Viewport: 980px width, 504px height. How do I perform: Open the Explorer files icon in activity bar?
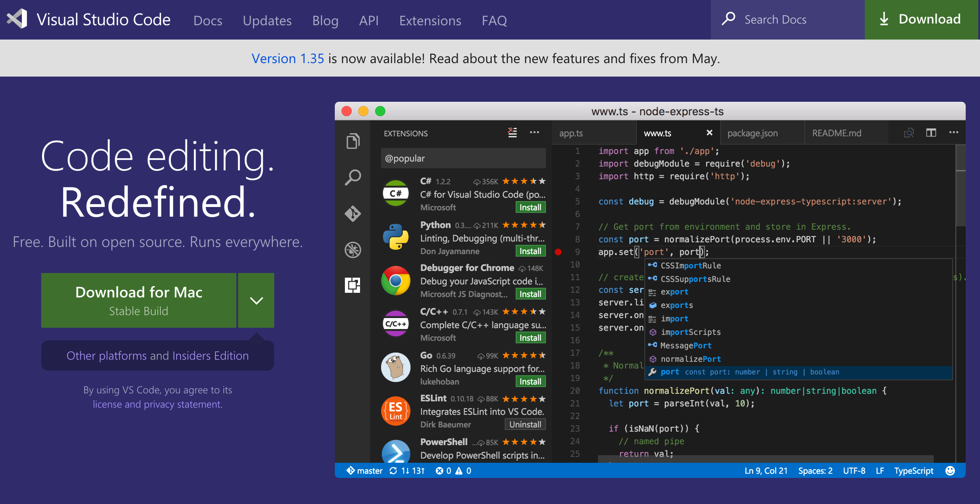pyautogui.click(x=353, y=141)
